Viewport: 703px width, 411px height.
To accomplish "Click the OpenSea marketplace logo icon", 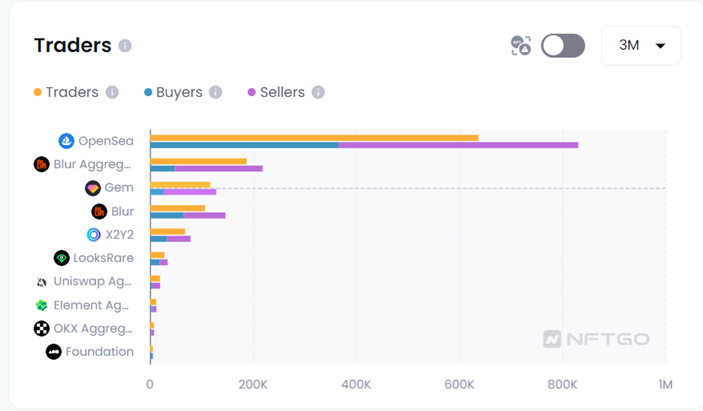I will (x=67, y=141).
